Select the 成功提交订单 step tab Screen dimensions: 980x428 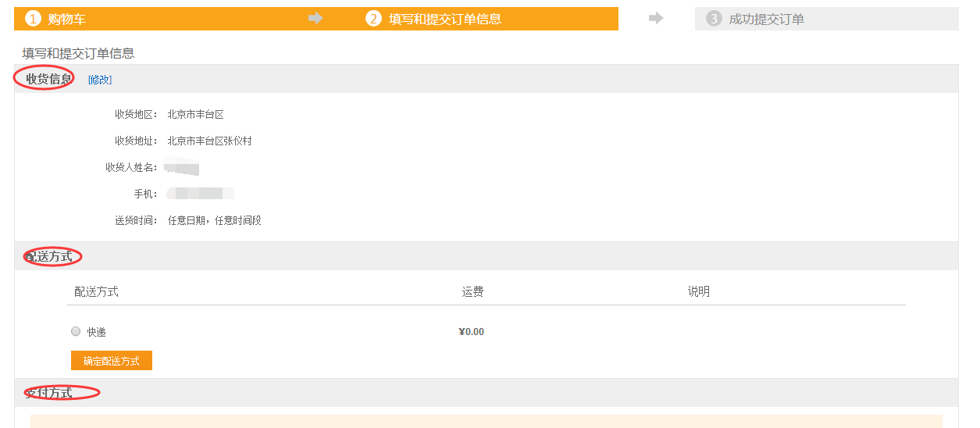click(766, 20)
